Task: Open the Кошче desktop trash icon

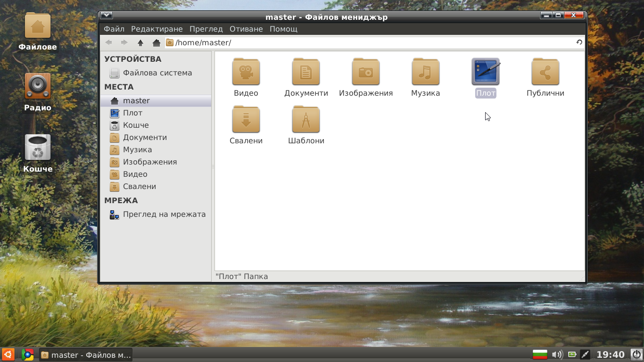Action: point(38,154)
